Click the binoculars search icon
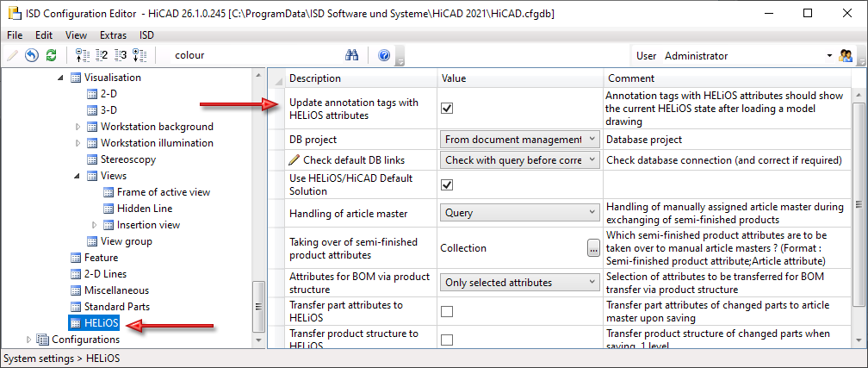The height and width of the screenshot is (368, 868). pyautogui.click(x=351, y=55)
